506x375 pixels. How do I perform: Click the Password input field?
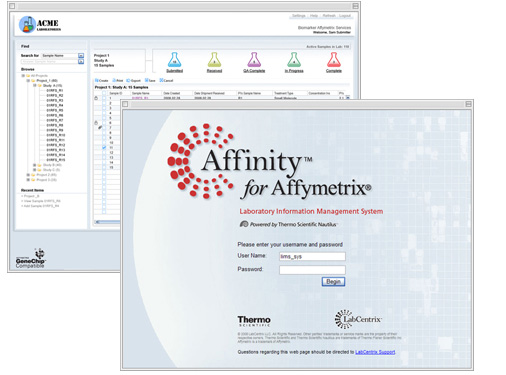(312, 270)
